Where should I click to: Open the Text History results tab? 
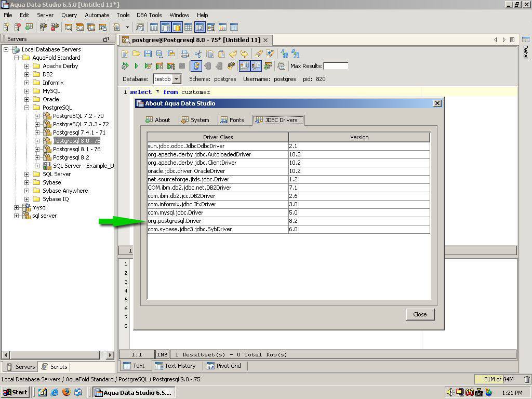click(176, 366)
